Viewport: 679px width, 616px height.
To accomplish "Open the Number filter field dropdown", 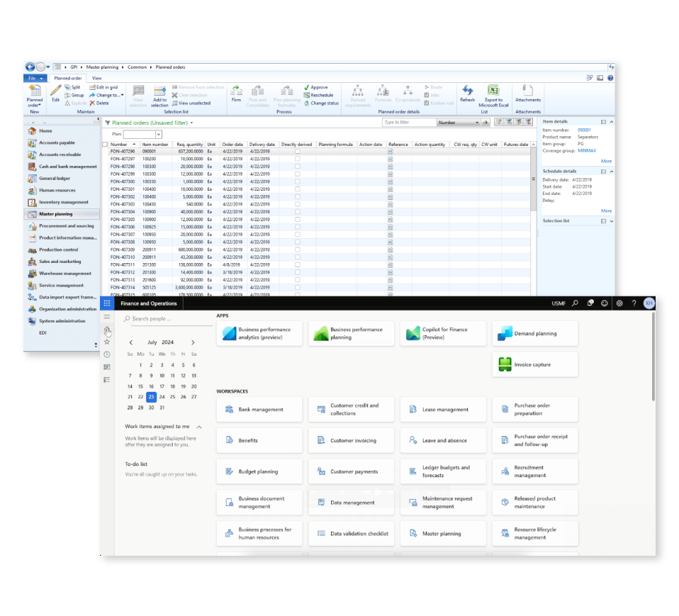I will click(477, 123).
